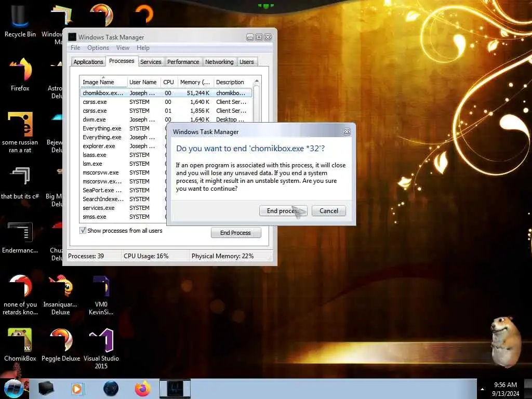Switch to the Applications tab
The width and height of the screenshot is (532, 399).
pos(88,62)
